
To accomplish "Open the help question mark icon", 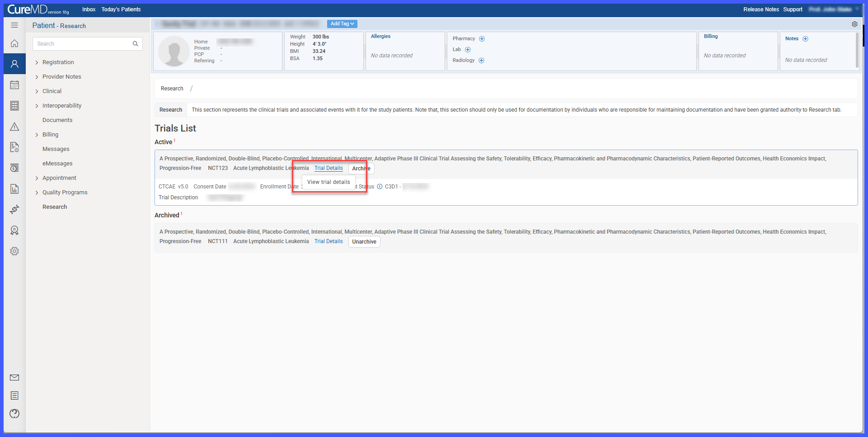I will click(x=14, y=414).
